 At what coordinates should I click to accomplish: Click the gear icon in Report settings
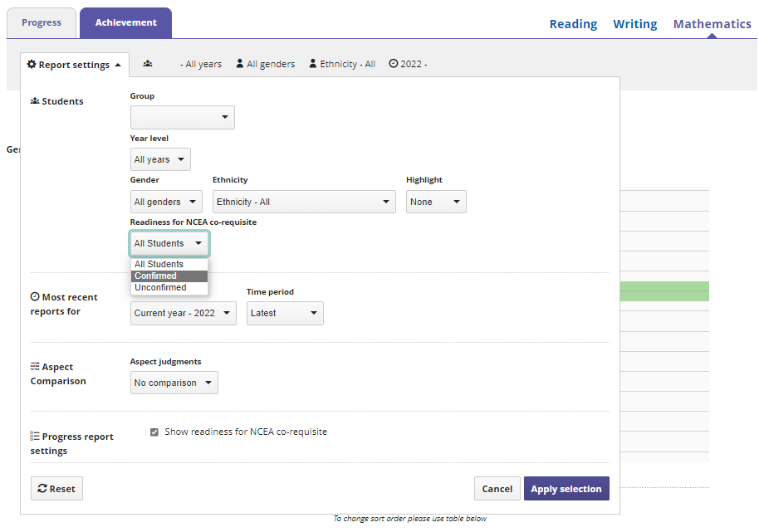[32, 65]
